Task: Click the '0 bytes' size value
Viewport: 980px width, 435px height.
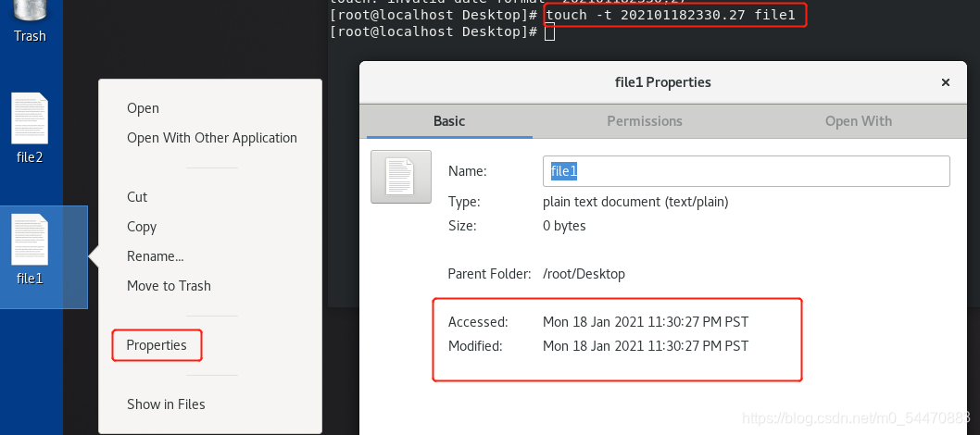Action: tap(564, 226)
